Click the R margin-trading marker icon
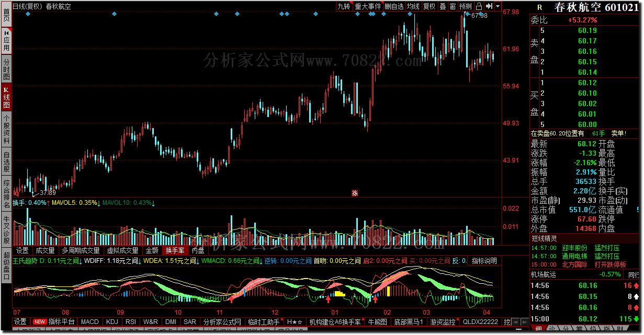The image size is (644, 335). [539, 7]
